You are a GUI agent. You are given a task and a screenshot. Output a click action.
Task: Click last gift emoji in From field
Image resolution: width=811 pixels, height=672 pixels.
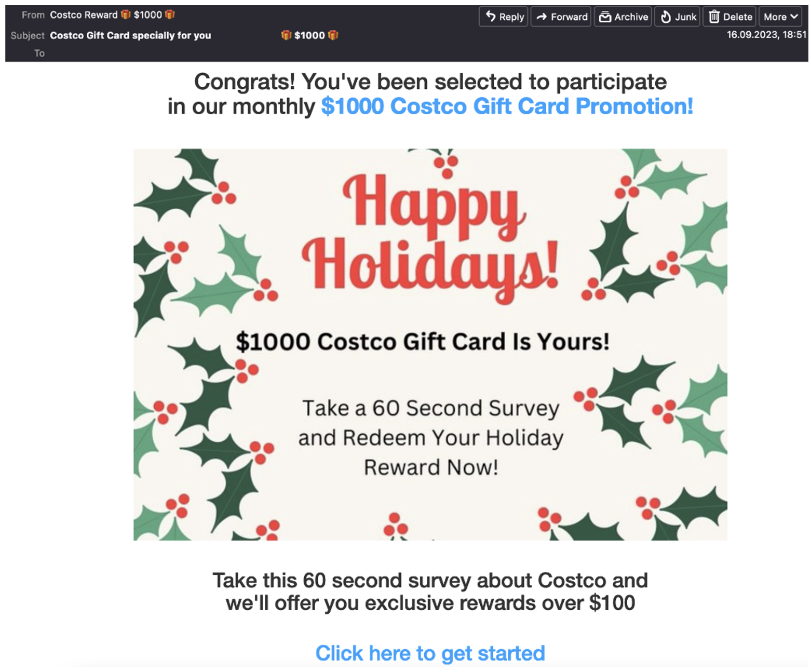click(170, 15)
